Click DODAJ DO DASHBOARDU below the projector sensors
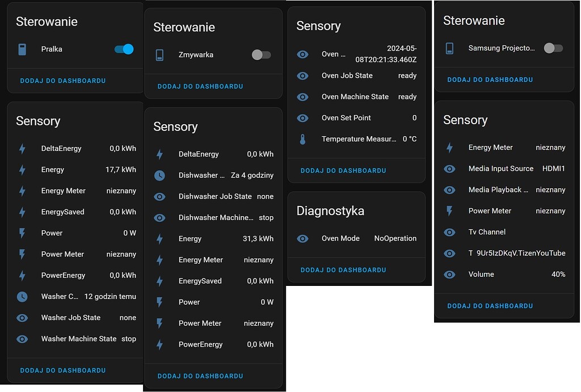This screenshot has width=581, height=392. pos(489,306)
